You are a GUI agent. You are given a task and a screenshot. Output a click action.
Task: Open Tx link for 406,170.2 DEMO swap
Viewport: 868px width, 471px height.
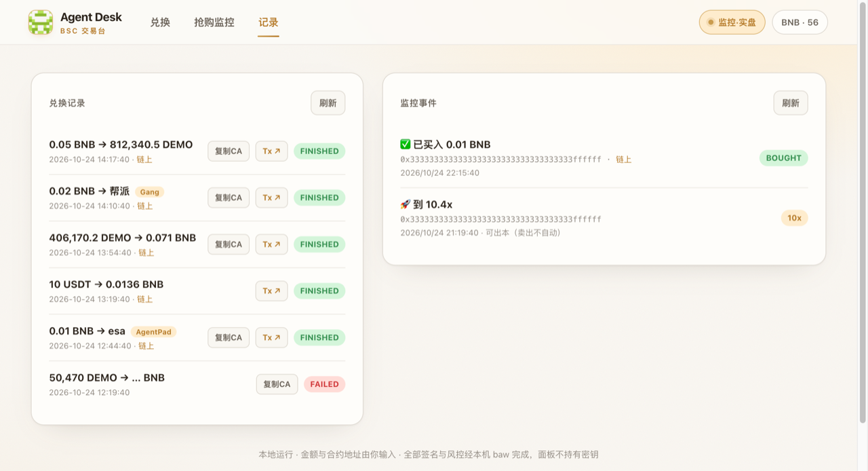[x=271, y=244]
